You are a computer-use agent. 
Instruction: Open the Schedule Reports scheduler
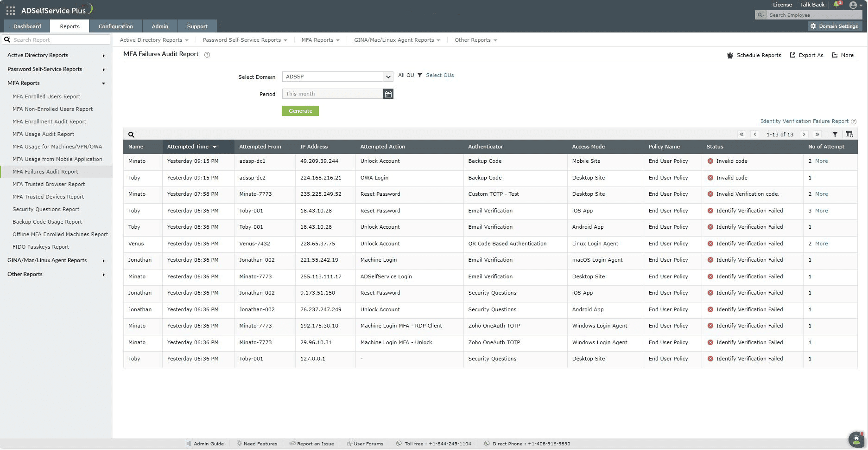[x=754, y=55]
